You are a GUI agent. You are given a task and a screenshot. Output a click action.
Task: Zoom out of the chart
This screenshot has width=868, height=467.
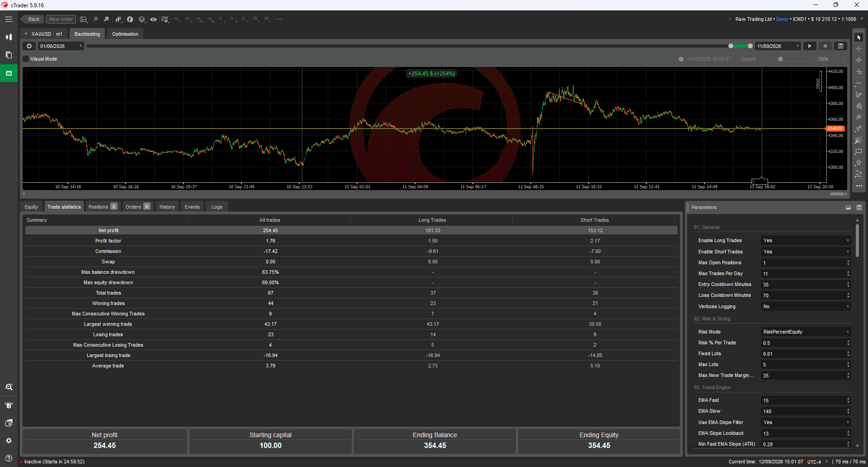pyautogui.click(x=95, y=19)
